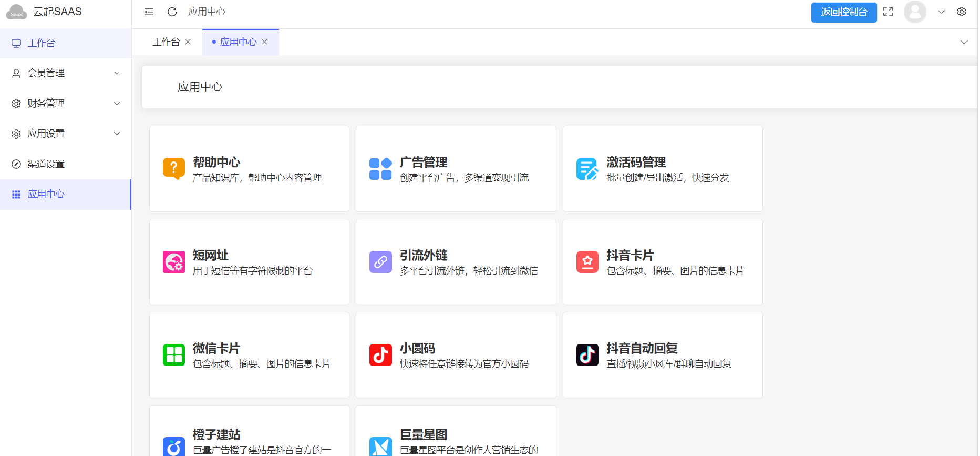Click the 财务管理 gear icon
Image resolution: width=980 pixels, height=456 pixels.
pos(16,104)
